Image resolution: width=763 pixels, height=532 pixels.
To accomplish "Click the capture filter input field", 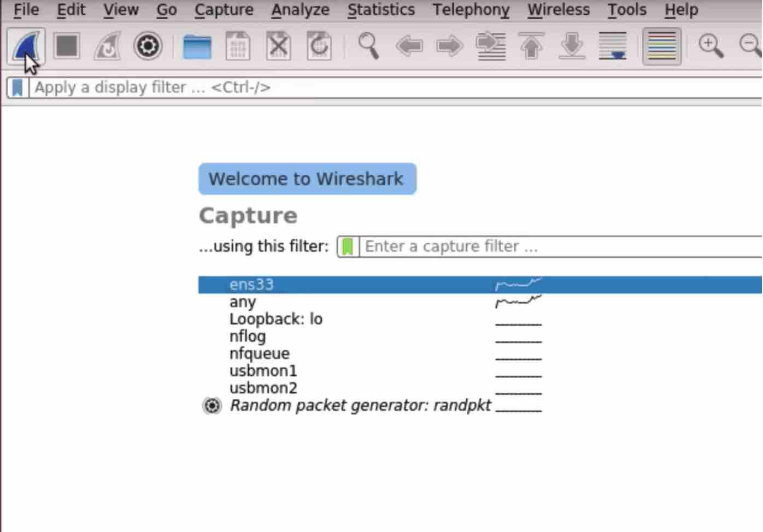I will click(561, 246).
